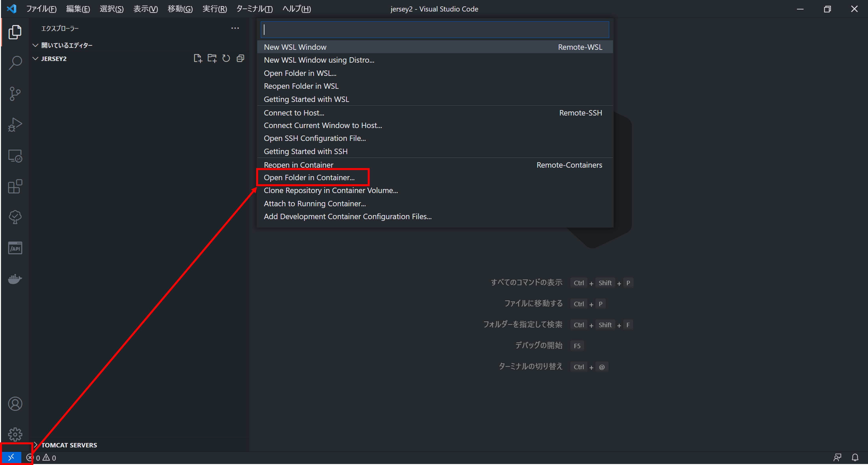Select Connect to Host... option
Screen dimensions: 868x465
pos(294,113)
